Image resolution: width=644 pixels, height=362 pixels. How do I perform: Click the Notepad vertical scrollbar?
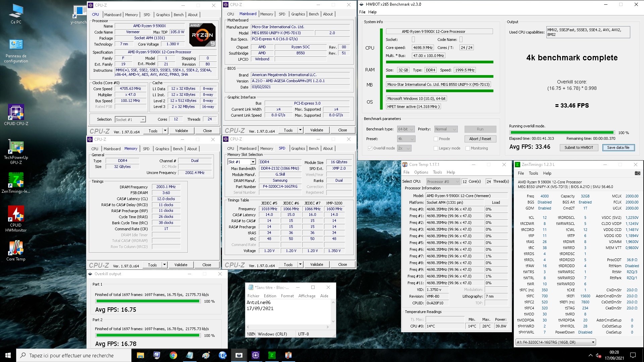tap(333, 312)
